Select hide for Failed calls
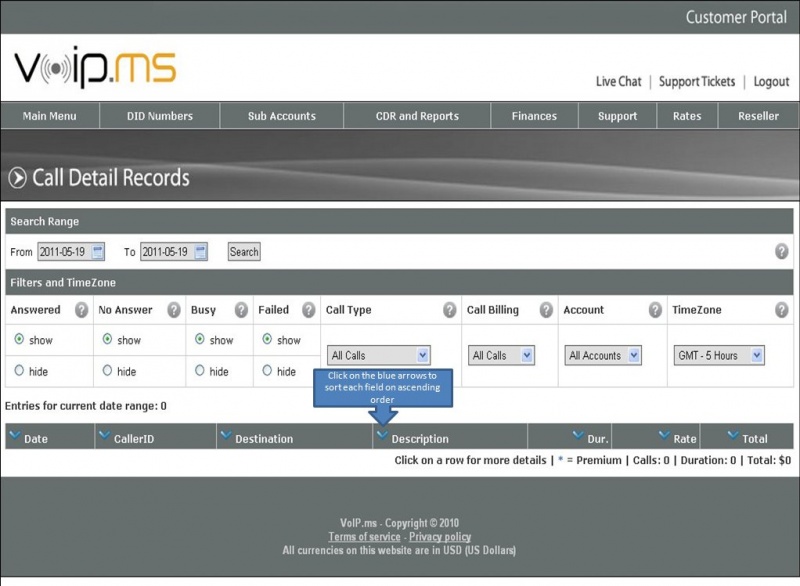This screenshot has height=586, width=800. (x=267, y=370)
